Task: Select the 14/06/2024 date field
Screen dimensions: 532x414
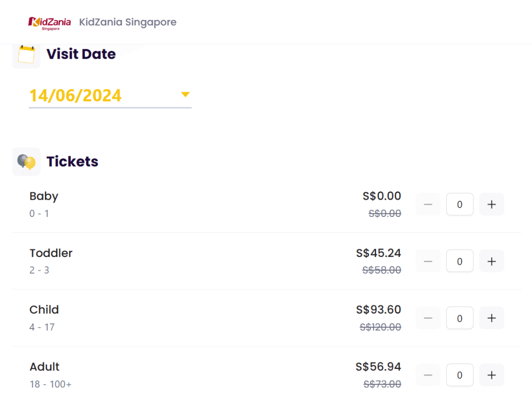Action: pyautogui.click(x=75, y=96)
